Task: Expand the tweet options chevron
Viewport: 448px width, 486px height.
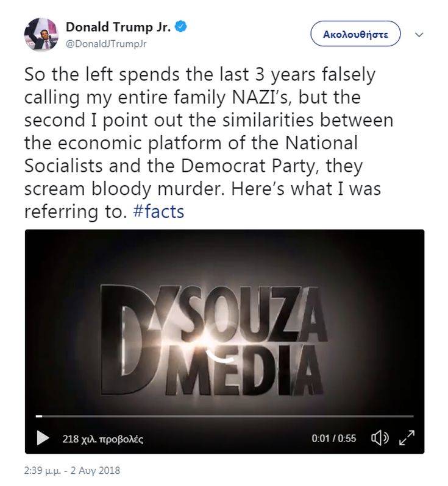Action: tap(419, 35)
